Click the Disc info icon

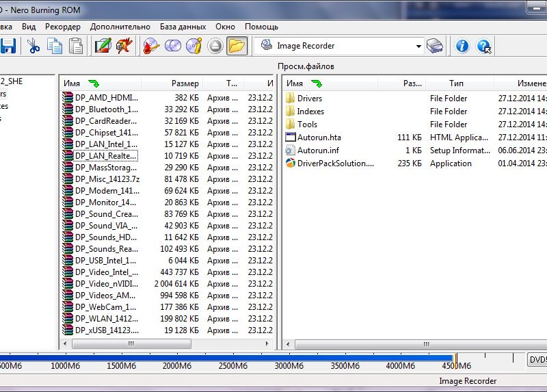point(194,46)
